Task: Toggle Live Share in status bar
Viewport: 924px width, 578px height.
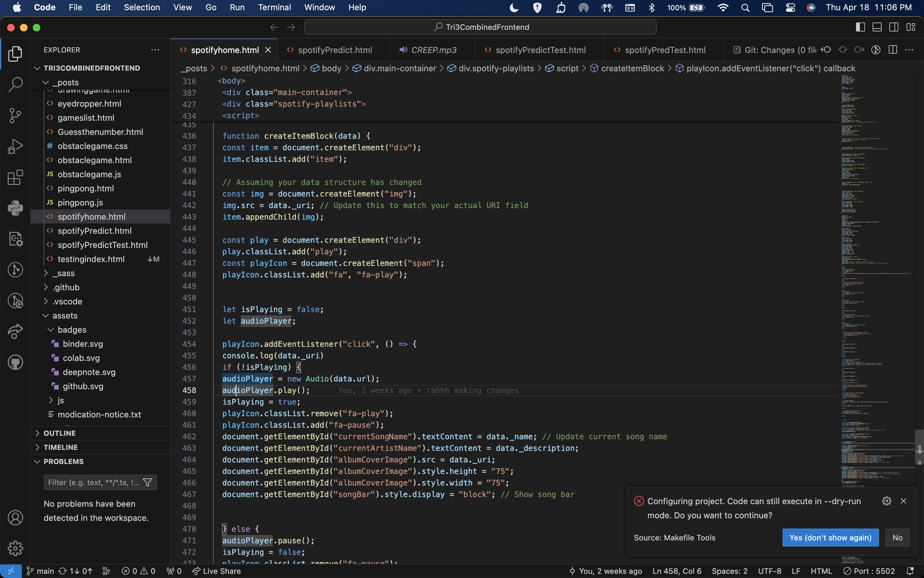Action: tap(217, 571)
